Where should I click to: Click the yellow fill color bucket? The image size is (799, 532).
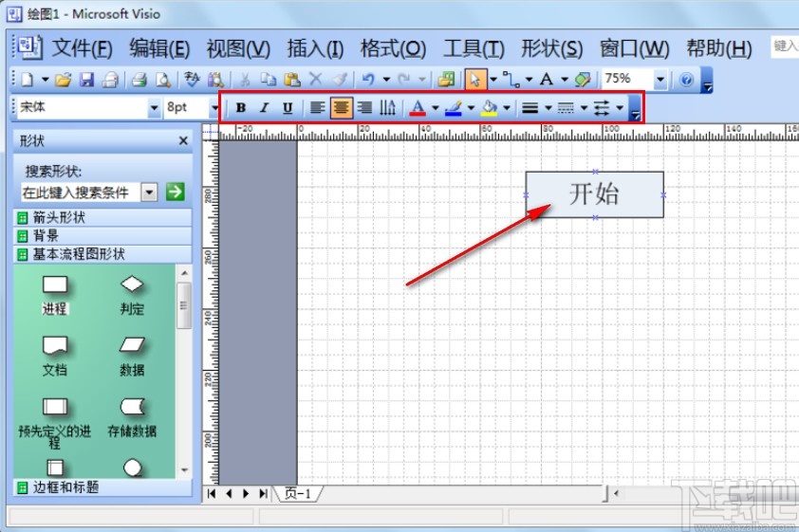click(490, 107)
